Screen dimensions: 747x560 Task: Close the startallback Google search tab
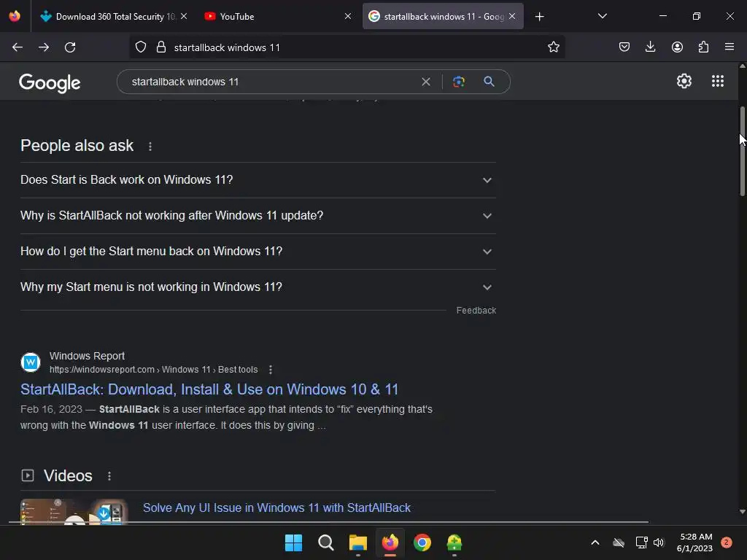click(x=512, y=16)
